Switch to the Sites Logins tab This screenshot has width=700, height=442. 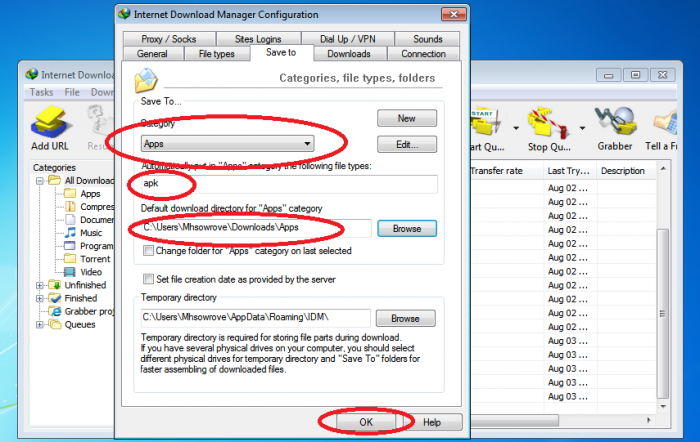(x=258, y=39)
